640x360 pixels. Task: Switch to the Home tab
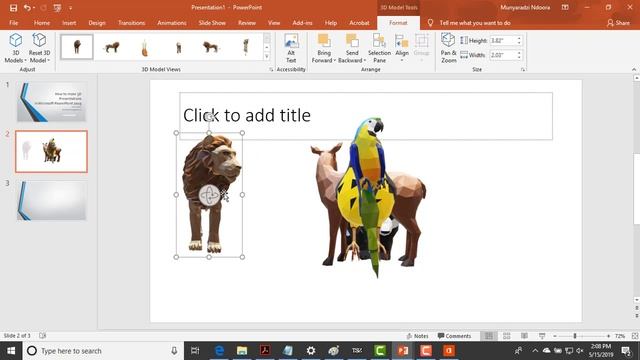pyautogui.click(x=42, y=23)
